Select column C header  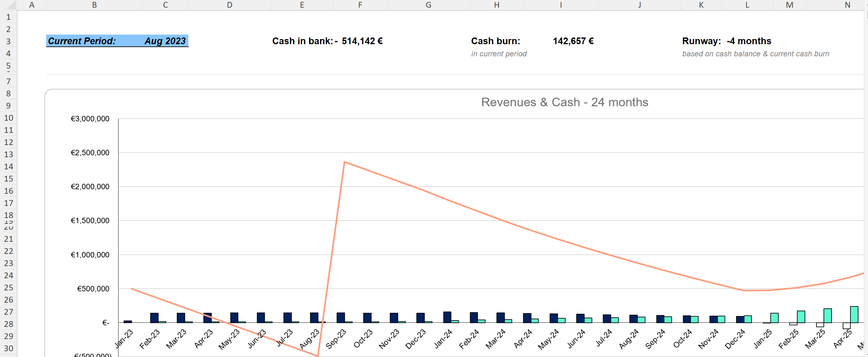click(166, 5)
